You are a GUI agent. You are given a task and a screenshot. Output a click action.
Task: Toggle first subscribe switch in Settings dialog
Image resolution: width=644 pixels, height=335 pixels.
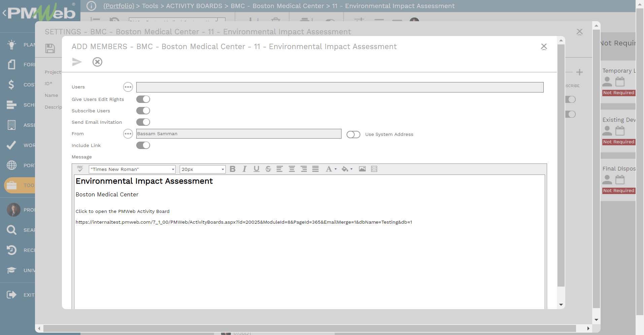click(571, 100)
